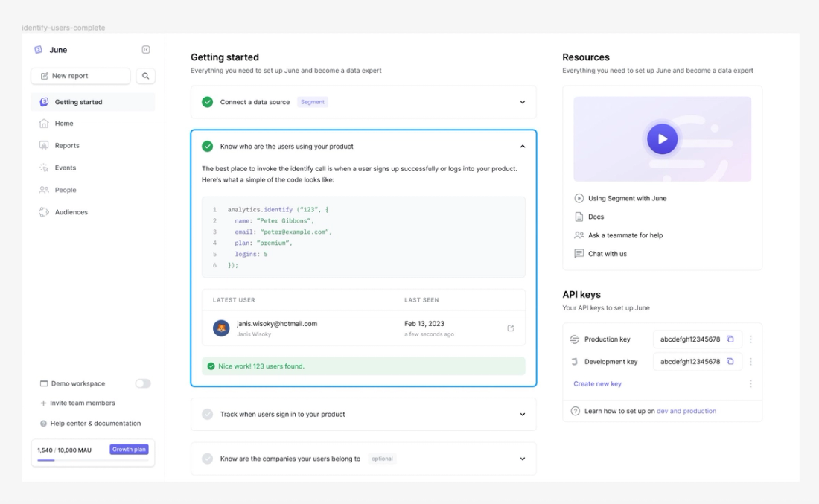
Task: Click the Docs document icon
Action: pos(579,217)
